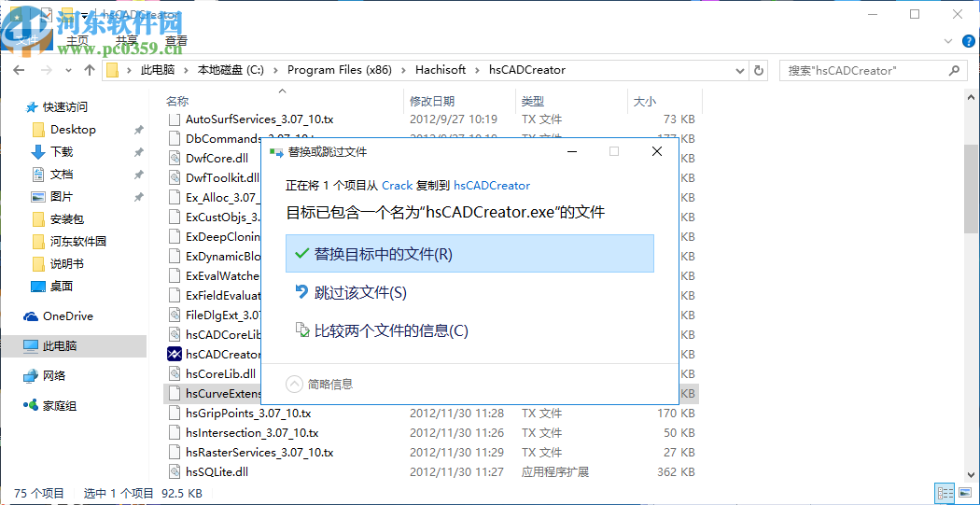Open the 文档 folder in sidebar
The image size is (980, 505).
click(x=62, y=175)
